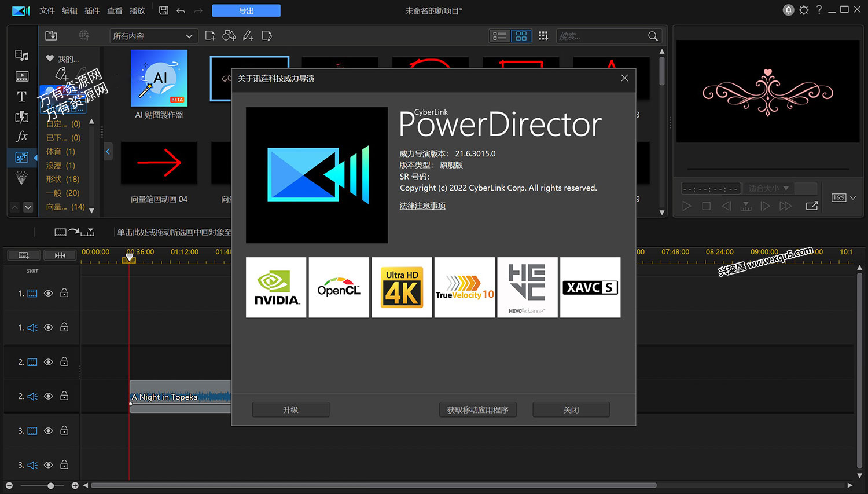The image size is (868, 494).
Task: Open the Transition room lightning icon
Action: [x=21, y=116]
